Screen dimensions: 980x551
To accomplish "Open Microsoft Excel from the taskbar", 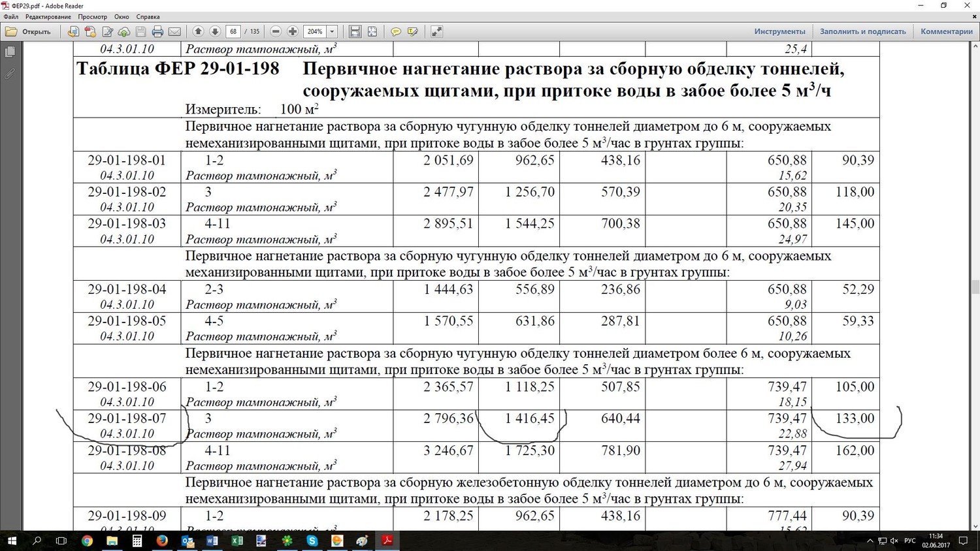I will tap(237, 541).
